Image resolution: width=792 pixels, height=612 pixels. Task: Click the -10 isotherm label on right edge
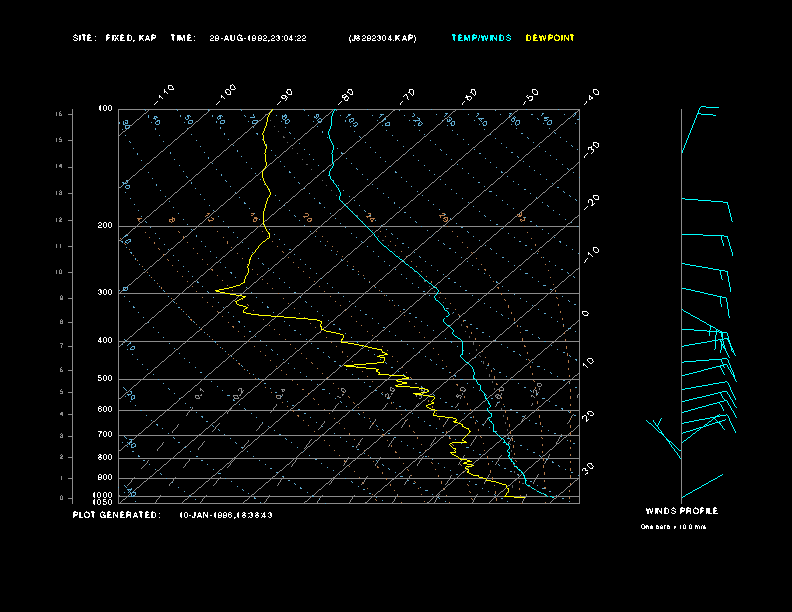point(591,254)
